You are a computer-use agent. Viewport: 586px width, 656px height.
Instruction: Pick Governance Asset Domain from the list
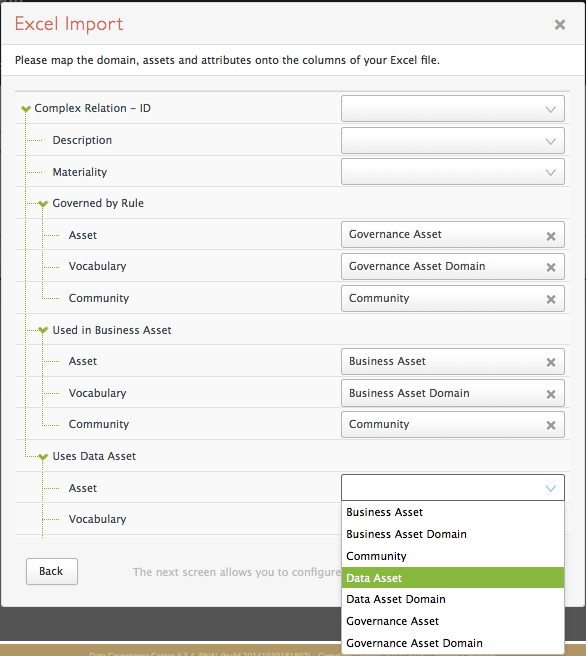(453, 643)
